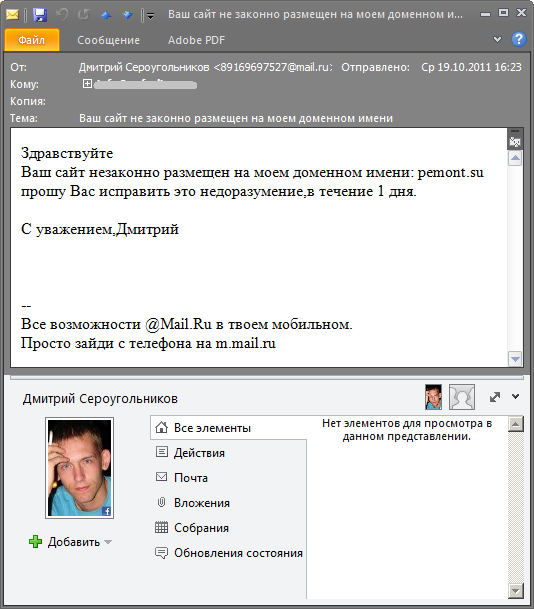The height and width of the screenshot is (609, 534).
Task: Click the green plus Добавить icon
Action: click(x=35, y=541)
